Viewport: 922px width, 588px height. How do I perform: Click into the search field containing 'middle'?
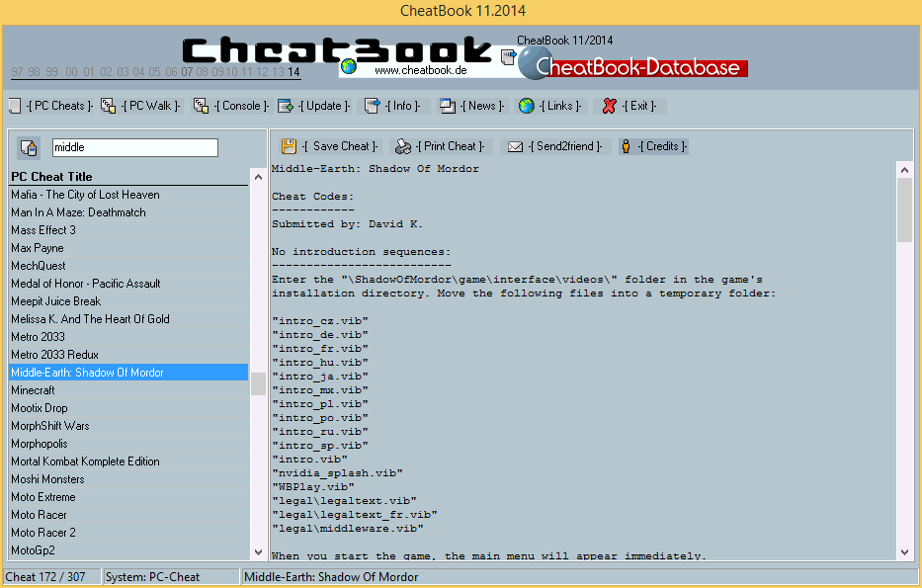pyautogui.click(x=135, y=147)
